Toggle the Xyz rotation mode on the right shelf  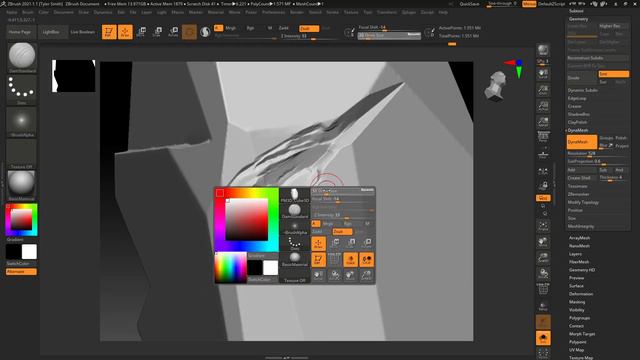tap(543, 198)
